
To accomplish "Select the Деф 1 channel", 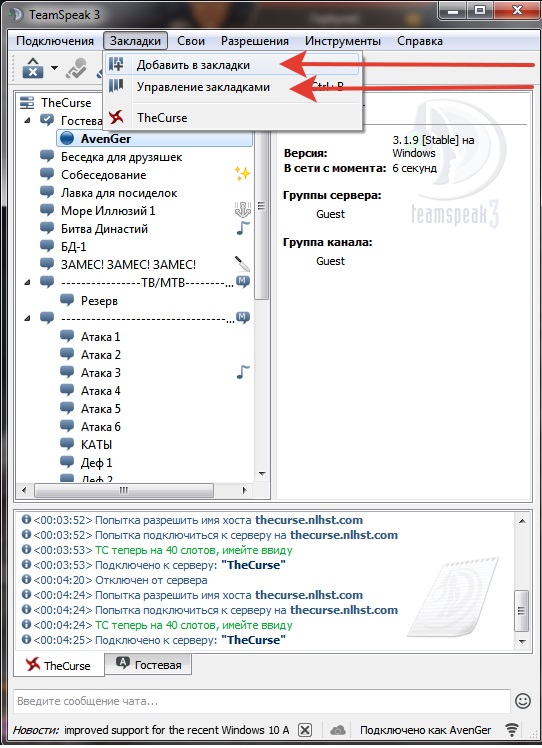I will (96, 463).
